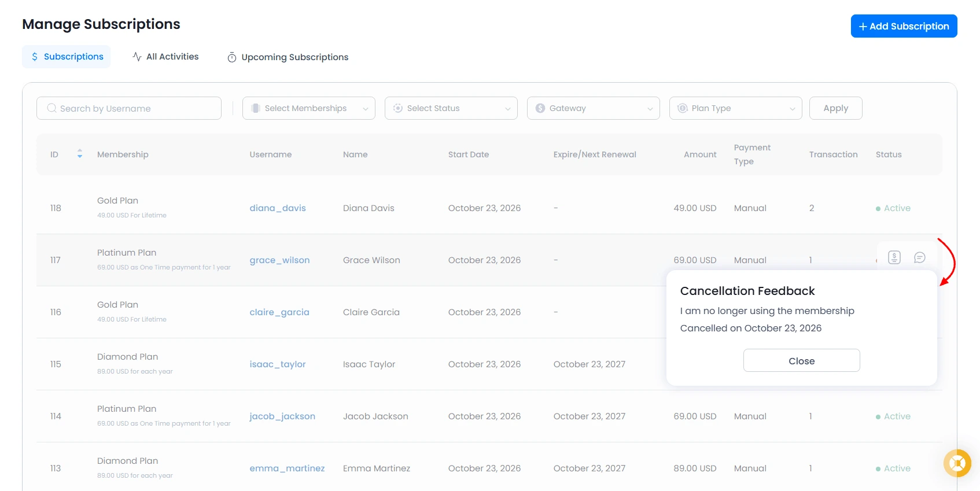Go to the Upcoming Subscriptions tab
The width and height of the screenshot is (980, 491).
(288, 57)
